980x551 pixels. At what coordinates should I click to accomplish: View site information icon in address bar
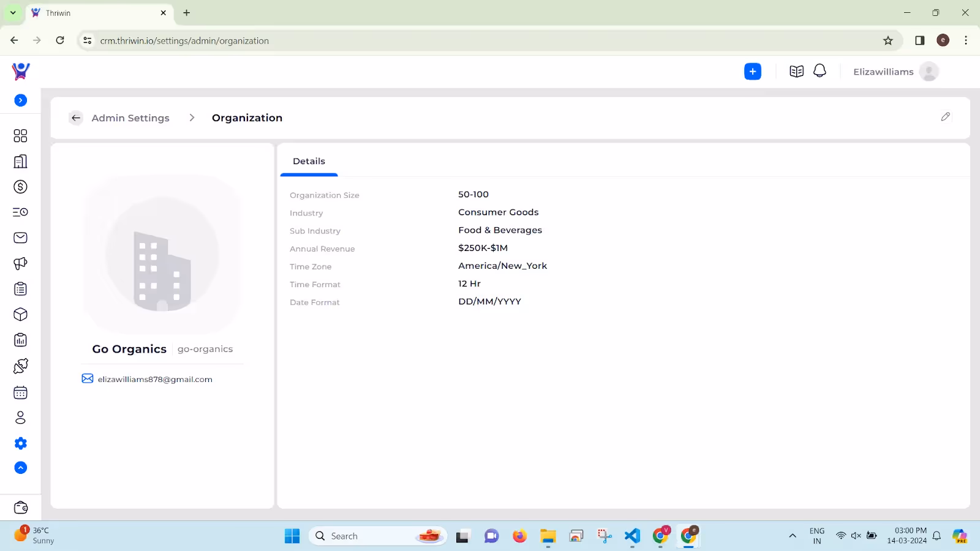(88, 40)
